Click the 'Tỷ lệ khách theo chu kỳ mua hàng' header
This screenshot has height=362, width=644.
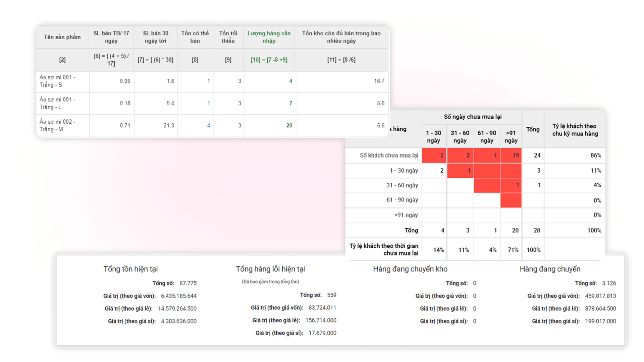click(x=575, y=130)
